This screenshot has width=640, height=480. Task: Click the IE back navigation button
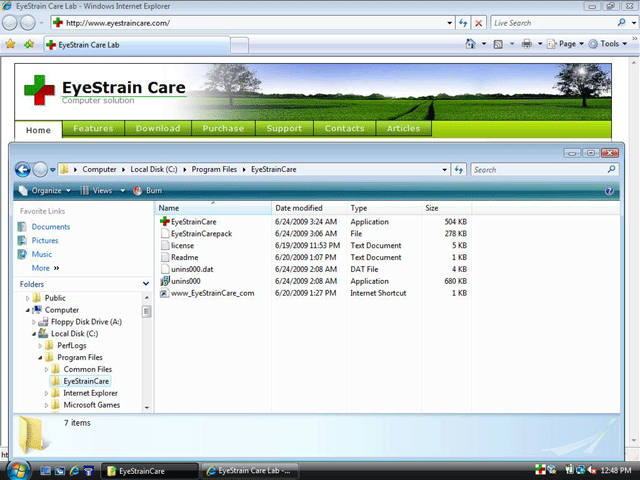(10, 23)
